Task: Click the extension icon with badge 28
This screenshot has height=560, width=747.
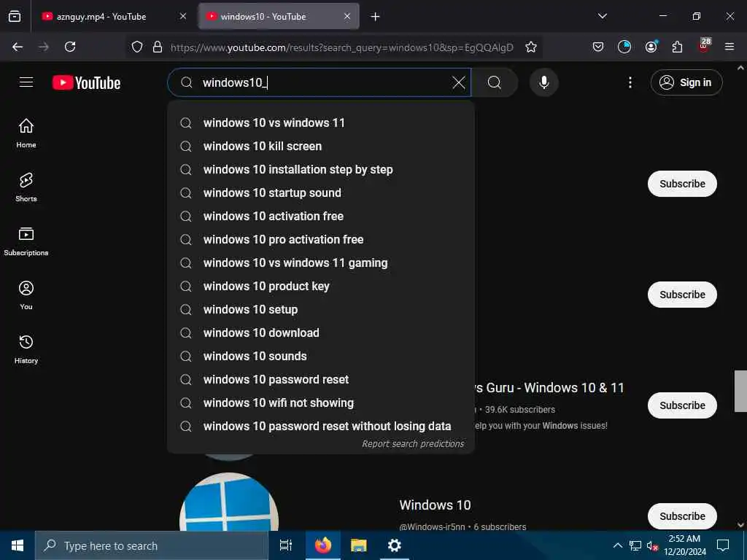Action: click(704, 46)
